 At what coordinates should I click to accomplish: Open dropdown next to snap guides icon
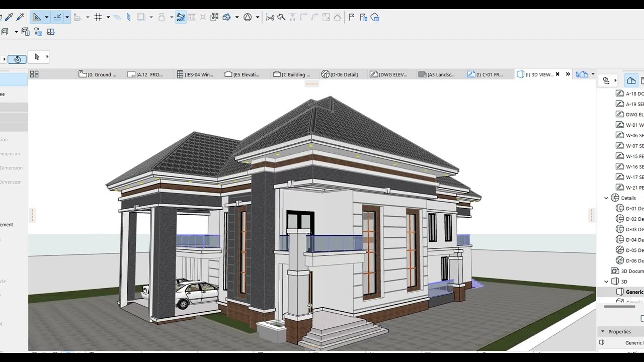click(67, 17)
